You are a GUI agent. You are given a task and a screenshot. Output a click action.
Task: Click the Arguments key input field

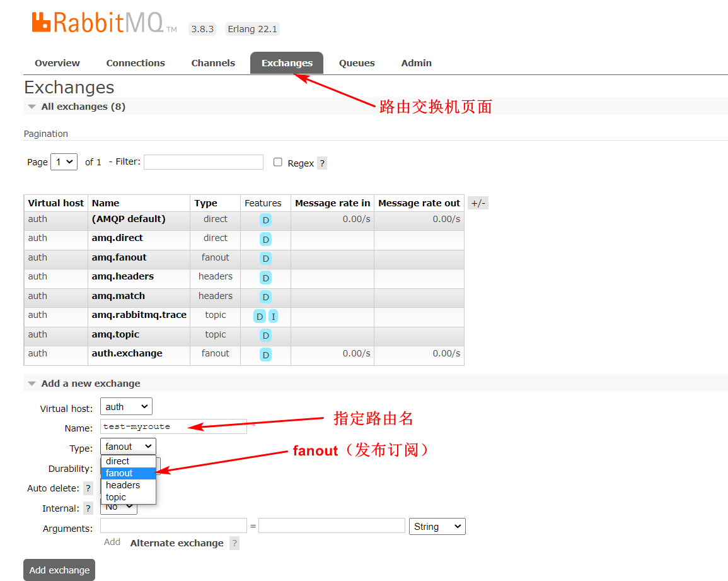173,526
